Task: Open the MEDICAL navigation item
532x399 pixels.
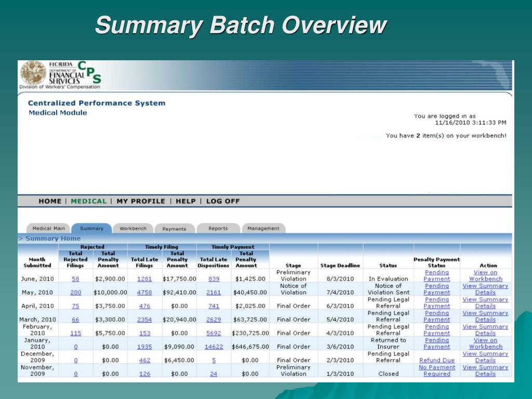Action: 88,201
